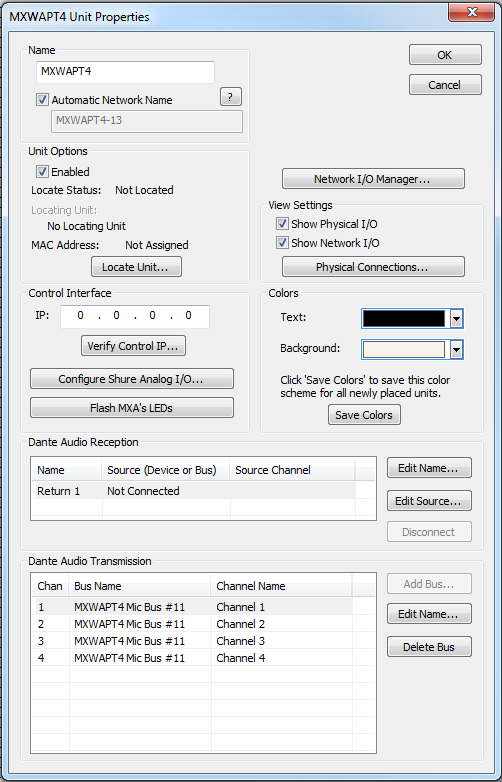Open Configure Shure Analog I/O
Viewport: 502px width, 782px height.
(x=132, y=379)
